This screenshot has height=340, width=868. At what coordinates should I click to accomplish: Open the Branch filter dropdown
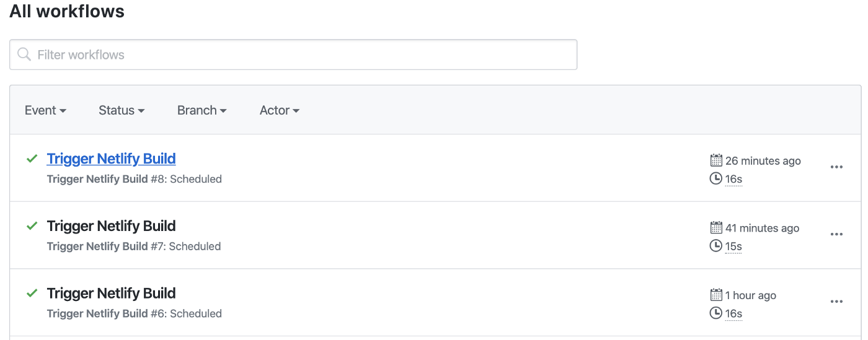pos(201,110)
